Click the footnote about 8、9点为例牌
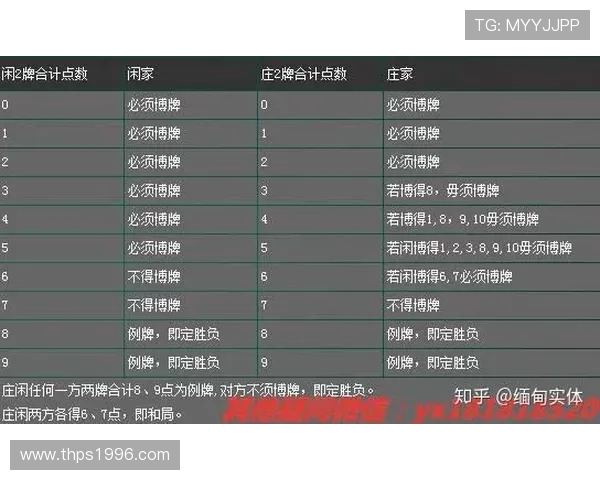The height and width of the screenshot is (480, 600). pos(188,390)
